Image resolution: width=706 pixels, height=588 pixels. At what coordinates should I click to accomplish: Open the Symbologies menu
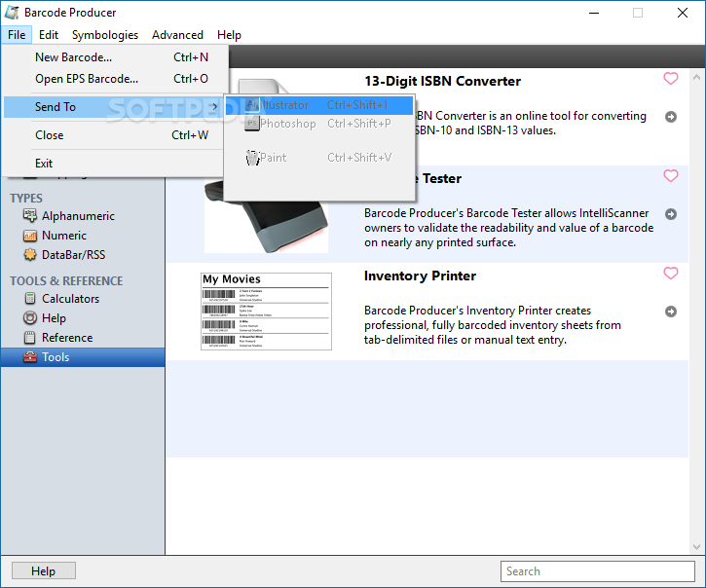click(105, 35)
